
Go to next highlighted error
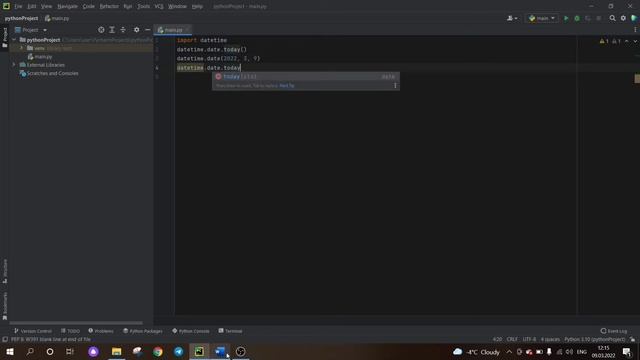click(635, 41)
